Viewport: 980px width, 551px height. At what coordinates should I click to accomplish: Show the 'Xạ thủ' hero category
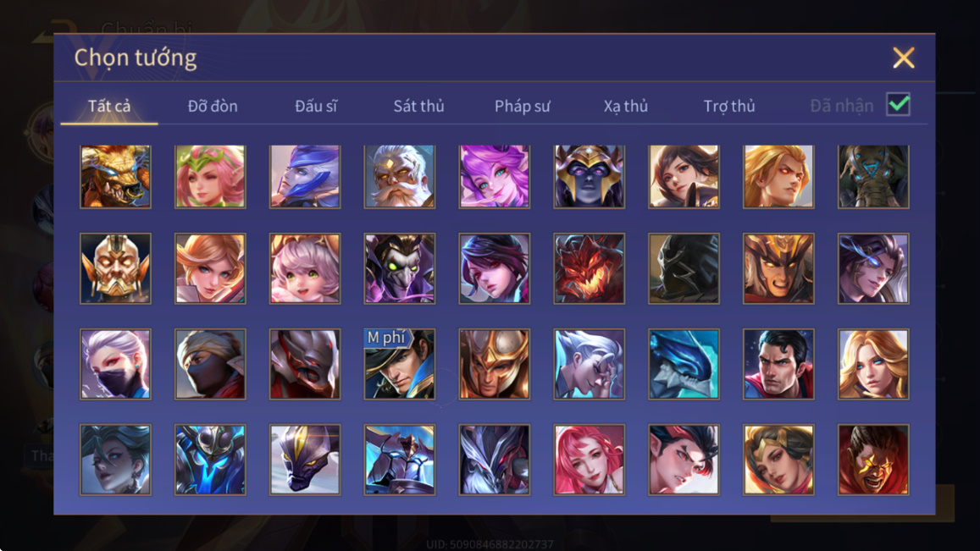tap(626, 106)
